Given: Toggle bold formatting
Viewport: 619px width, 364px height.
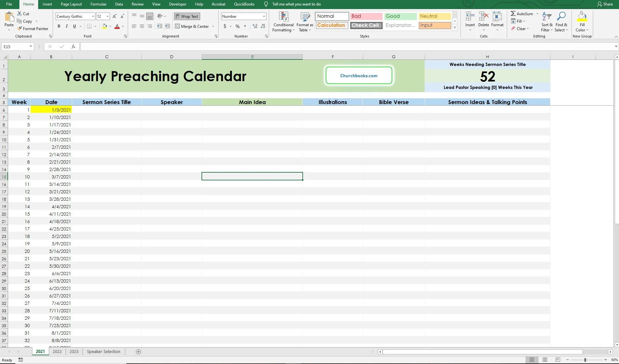Looking at the screenshot, I should 59,26.
